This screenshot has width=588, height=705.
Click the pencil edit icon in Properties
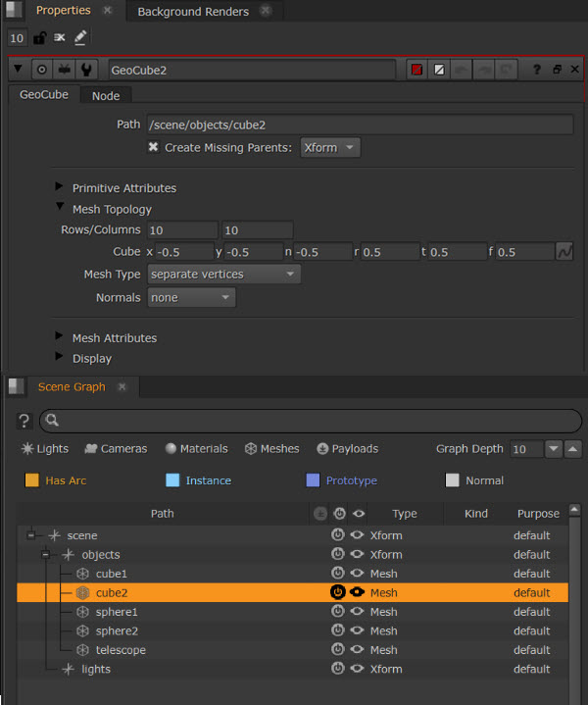pos(80,38)
